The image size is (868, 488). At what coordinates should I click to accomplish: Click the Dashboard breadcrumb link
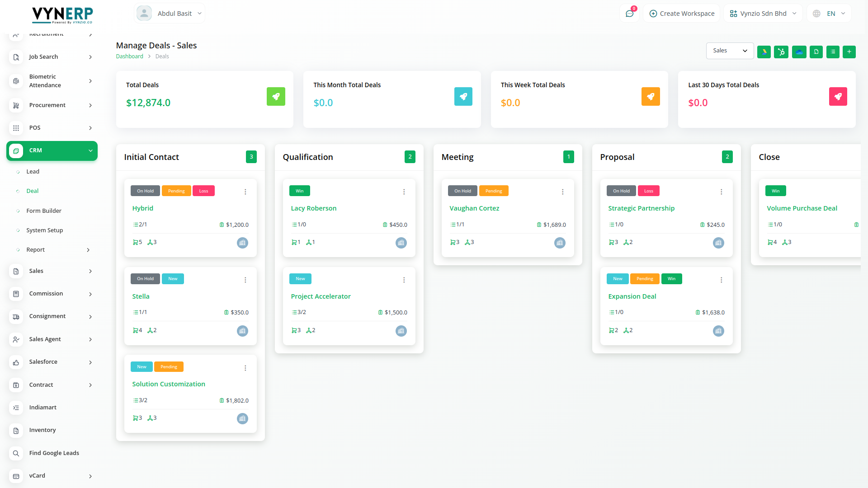pyautogui.click(x=129, y=56)
